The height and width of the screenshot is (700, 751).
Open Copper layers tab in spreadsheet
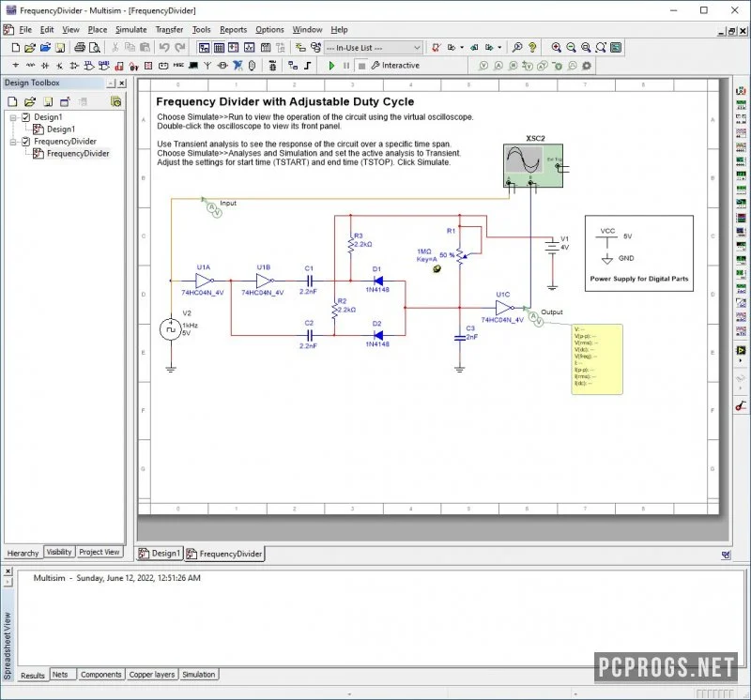[x=152, y=674]
